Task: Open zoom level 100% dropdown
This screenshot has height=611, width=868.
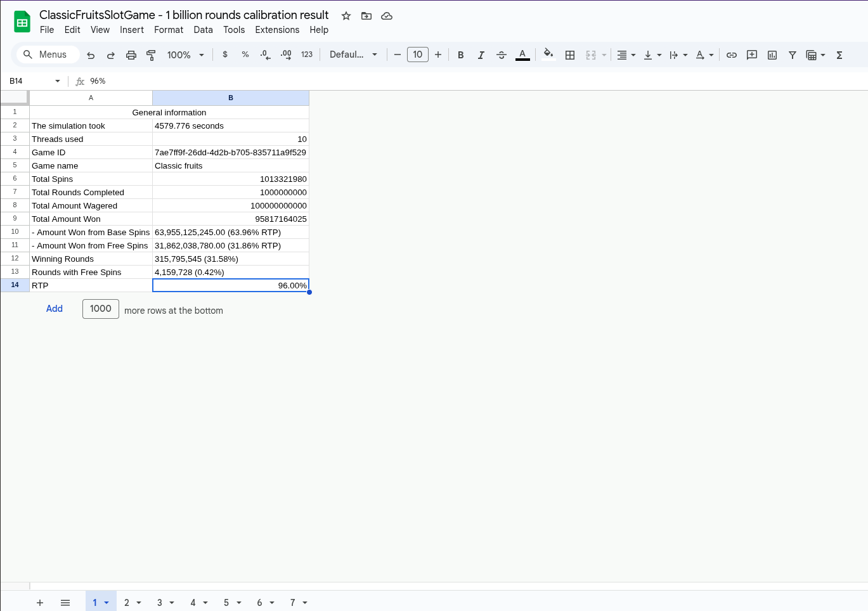Action: [x=185, y=55]
